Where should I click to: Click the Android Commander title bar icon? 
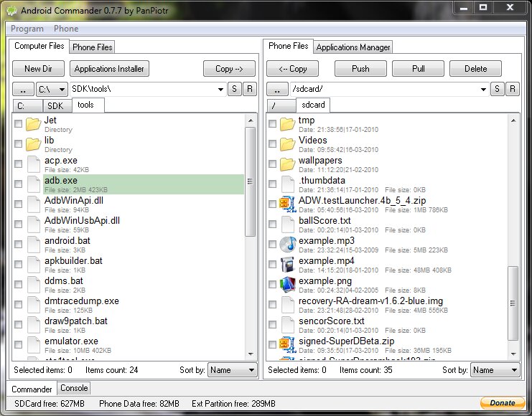click(x=11, y=11)
